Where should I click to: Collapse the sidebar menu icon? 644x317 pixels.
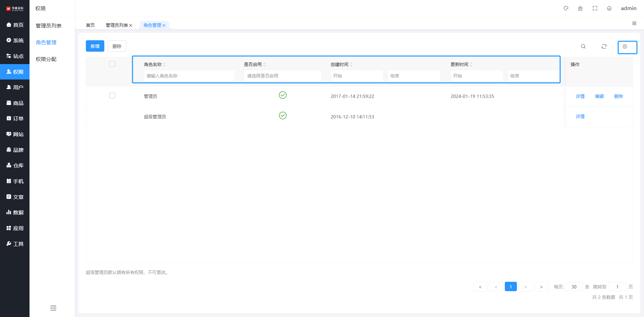click(53, 308)
